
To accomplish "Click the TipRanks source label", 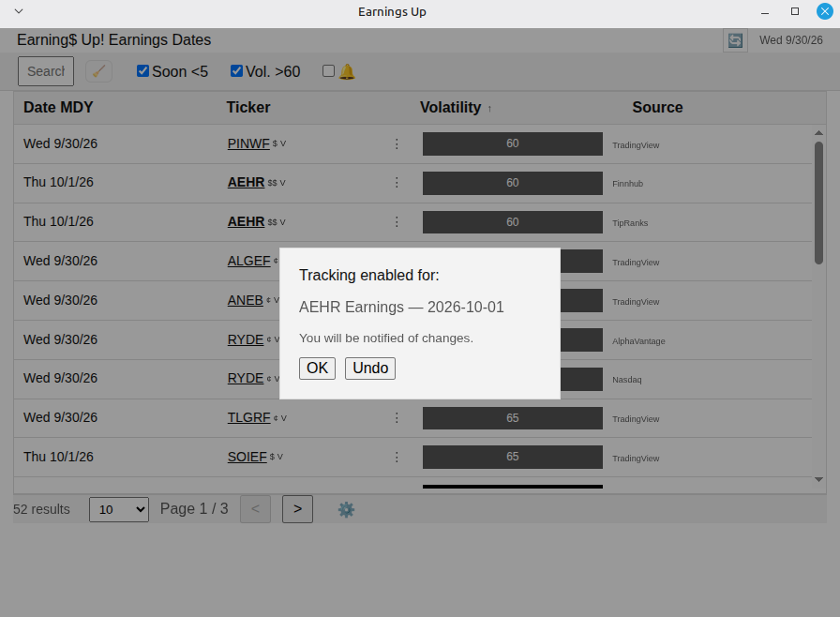I will [630, 223].
